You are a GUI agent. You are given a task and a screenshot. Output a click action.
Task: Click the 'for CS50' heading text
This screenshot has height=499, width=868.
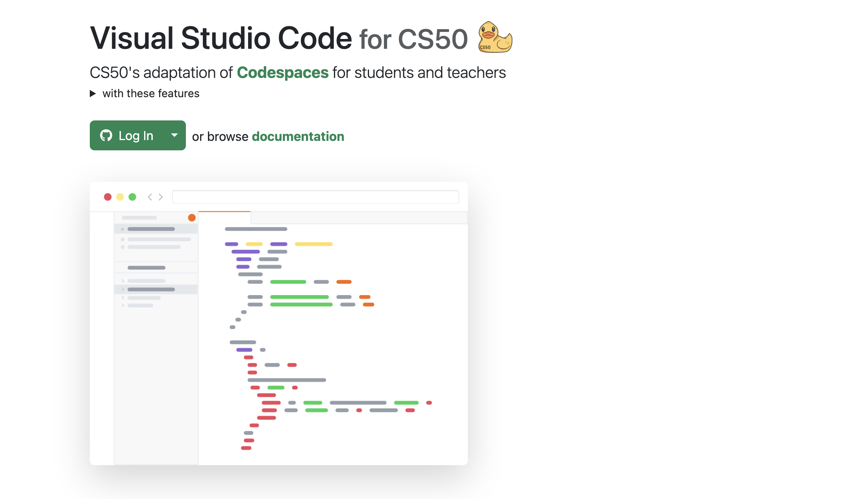point(413,39)
